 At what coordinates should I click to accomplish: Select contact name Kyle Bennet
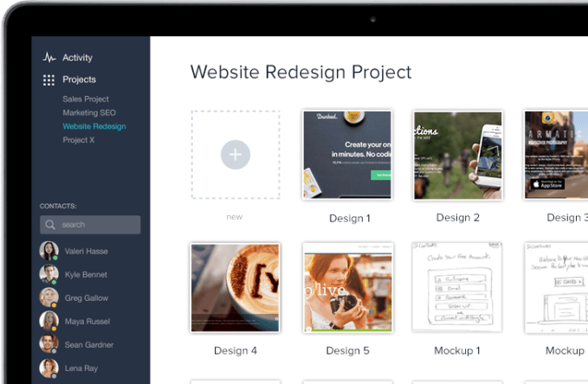coord(86,275)
